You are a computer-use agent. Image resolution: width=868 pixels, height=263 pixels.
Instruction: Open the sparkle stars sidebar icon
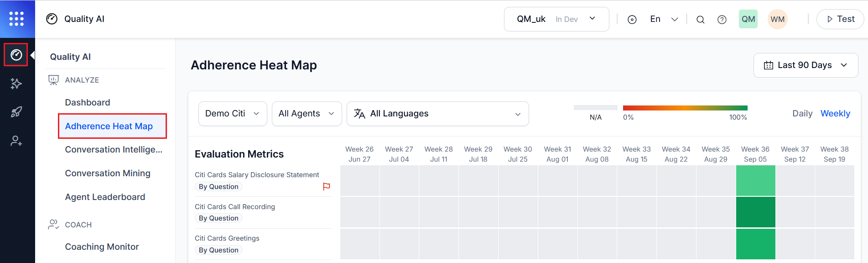tap(16, 84)
